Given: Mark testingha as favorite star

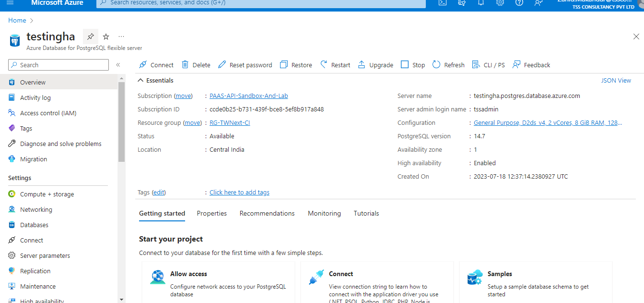Looking at the screenshot, I should [106, 36].
